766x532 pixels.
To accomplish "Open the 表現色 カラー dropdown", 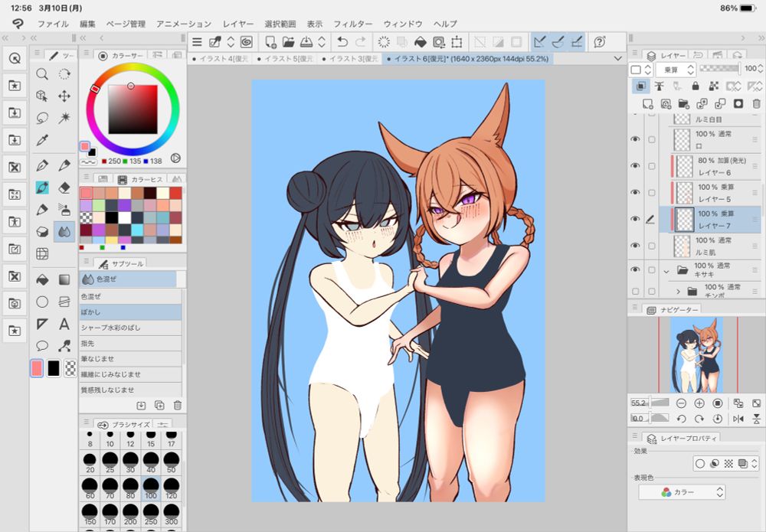I will point(682,492).
